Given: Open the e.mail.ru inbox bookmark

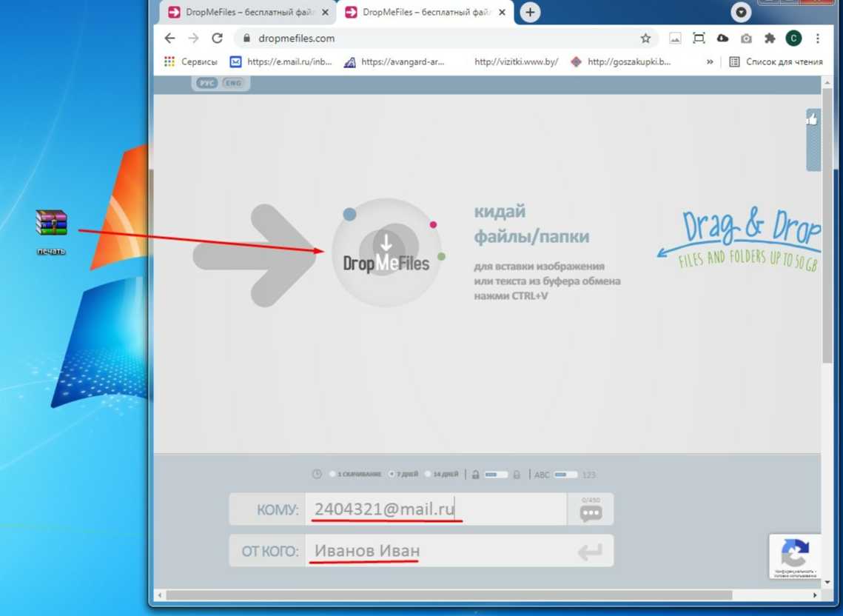Looking at the screenshot, I should (x=281, y=62).
